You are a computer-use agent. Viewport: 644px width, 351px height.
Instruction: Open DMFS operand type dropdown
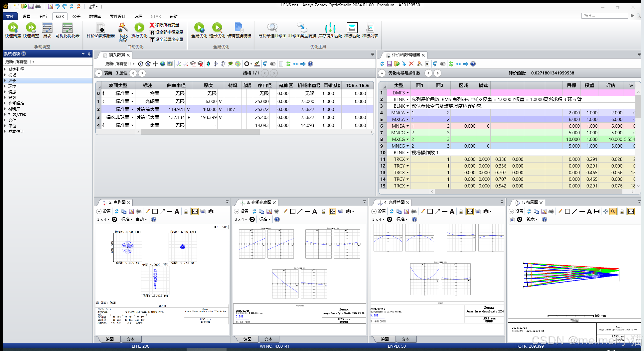coord(408,93)
